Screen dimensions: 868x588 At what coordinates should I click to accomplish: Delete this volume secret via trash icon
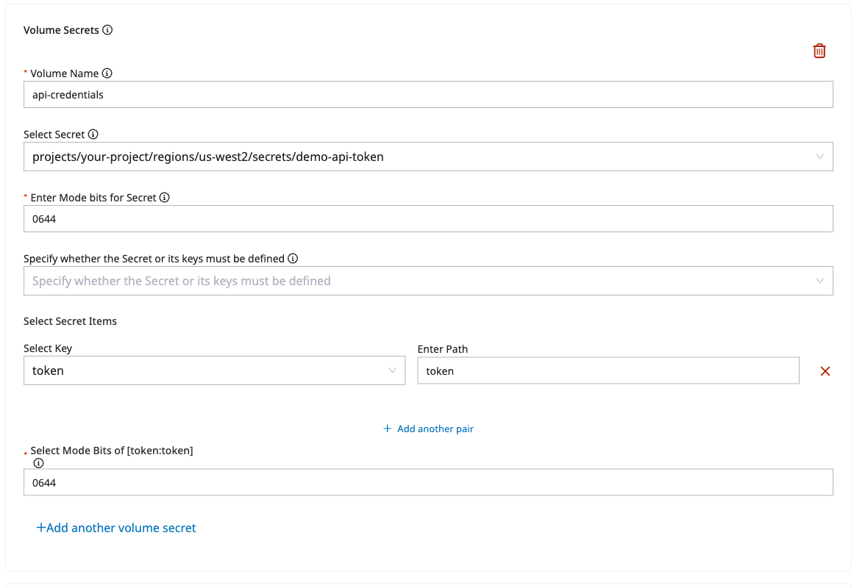tap(819, 51)
